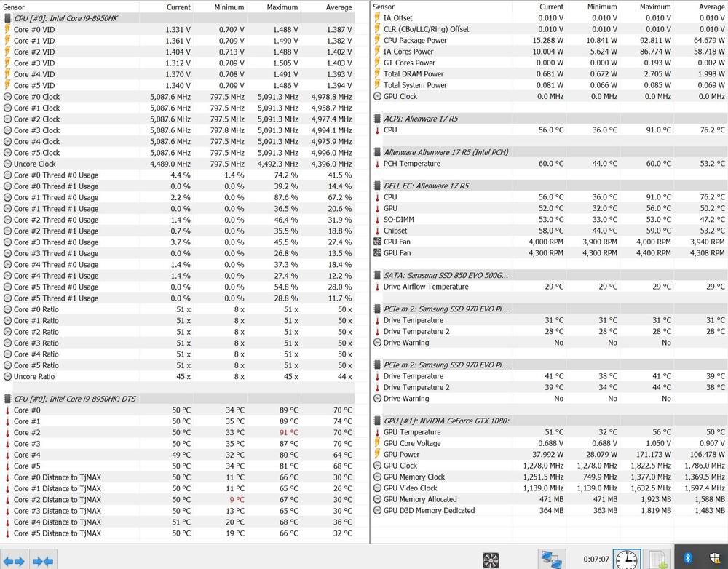Click the collapse columns inward arrows icon

click(x=43, y=560)
